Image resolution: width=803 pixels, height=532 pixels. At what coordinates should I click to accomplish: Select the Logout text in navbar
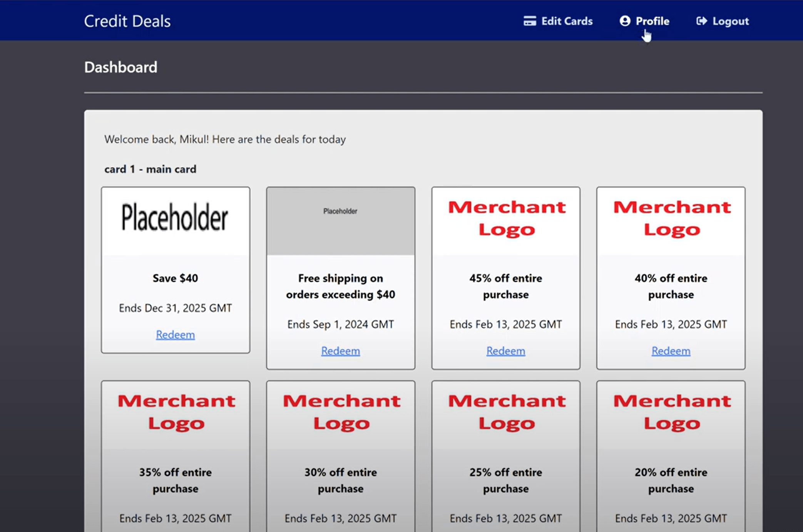pos(730,21)
